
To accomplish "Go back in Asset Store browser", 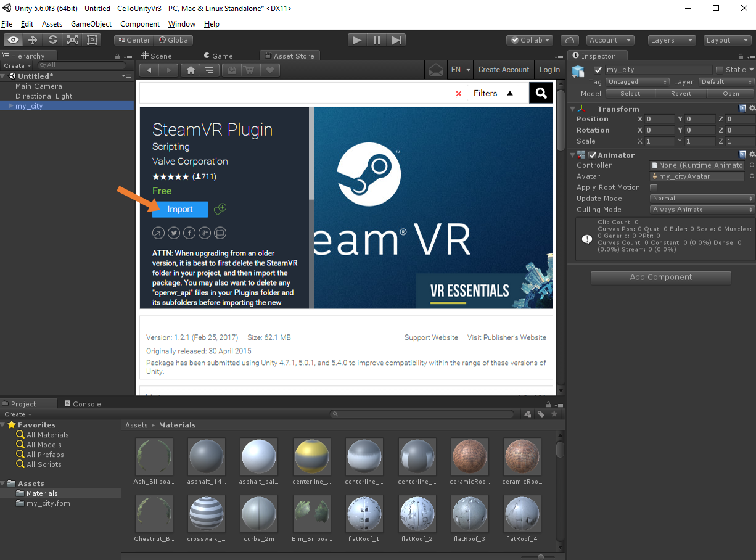I will tap(149, 70).
